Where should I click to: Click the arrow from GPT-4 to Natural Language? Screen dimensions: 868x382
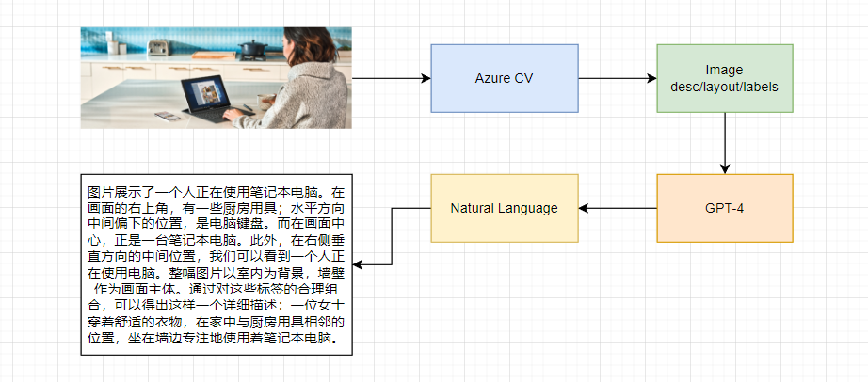tap(617, 207)
